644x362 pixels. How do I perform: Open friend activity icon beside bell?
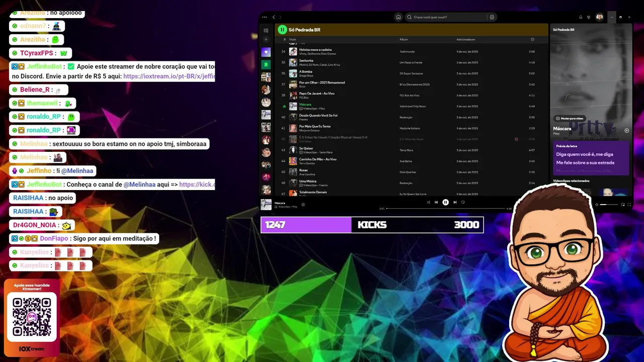tap(589, 17)
